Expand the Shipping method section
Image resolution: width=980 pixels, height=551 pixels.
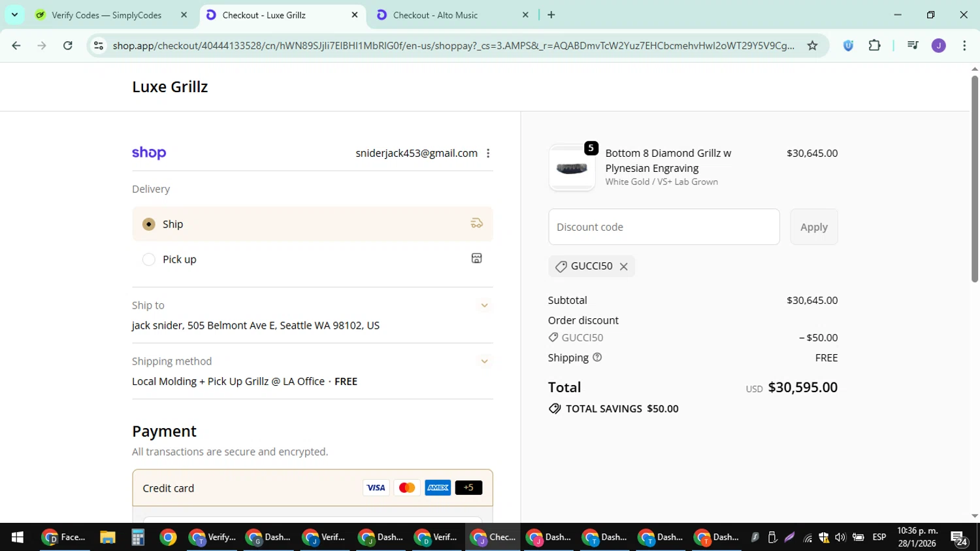(484, 361)
